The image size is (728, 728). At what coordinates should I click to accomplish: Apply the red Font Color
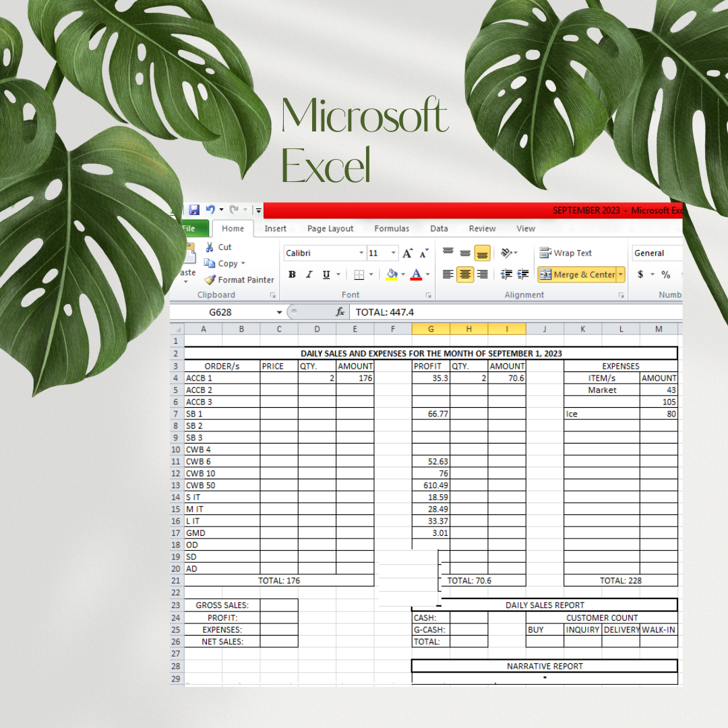pos(417,274)
